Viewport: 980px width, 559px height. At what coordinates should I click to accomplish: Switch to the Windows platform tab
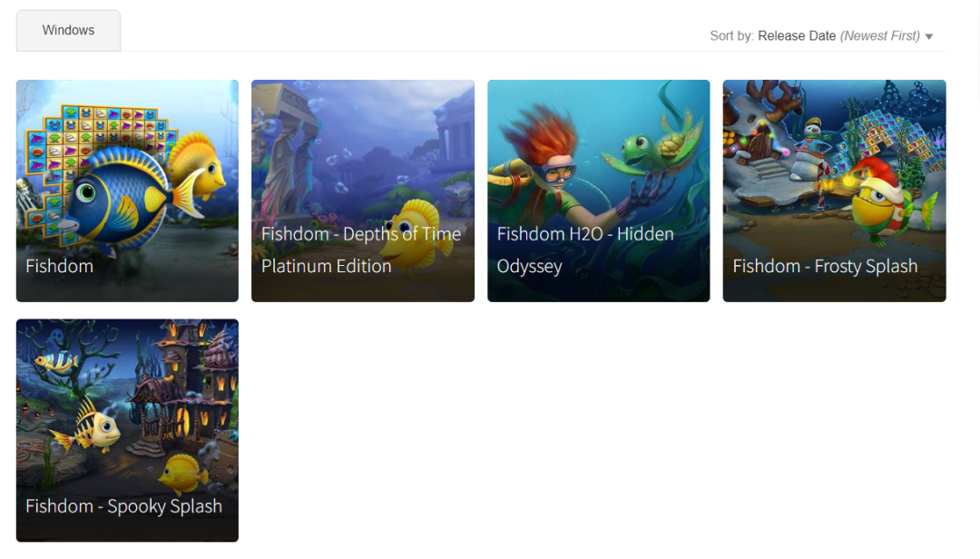pyautogui.click(x=68, y=30)
